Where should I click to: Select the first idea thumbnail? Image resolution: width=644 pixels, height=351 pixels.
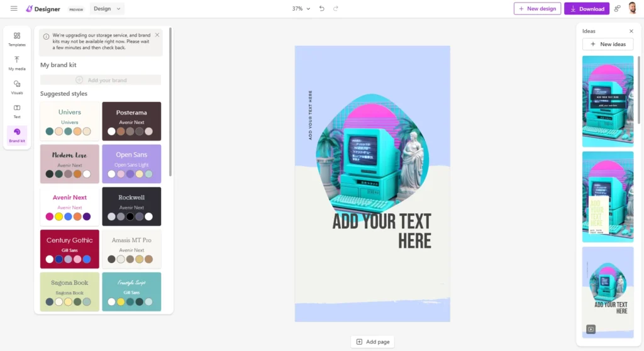coord(608,101)
